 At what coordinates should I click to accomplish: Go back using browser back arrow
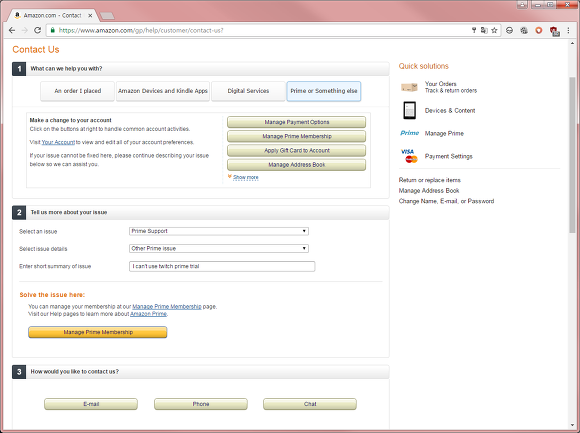(12, 30)
